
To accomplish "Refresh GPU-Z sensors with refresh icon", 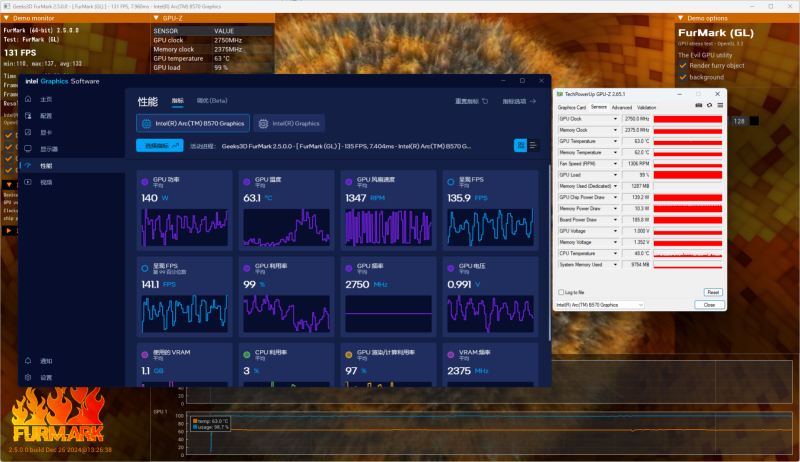I will (707, 107).
